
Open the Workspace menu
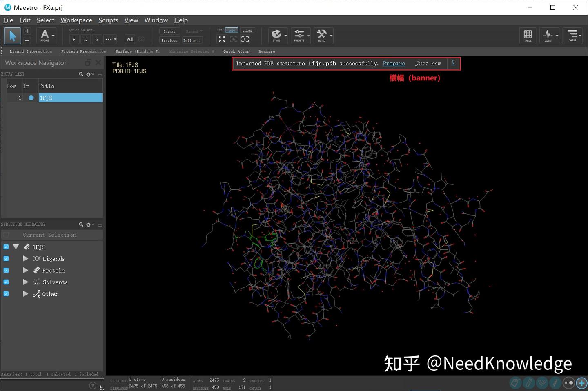tap(76, 20)
